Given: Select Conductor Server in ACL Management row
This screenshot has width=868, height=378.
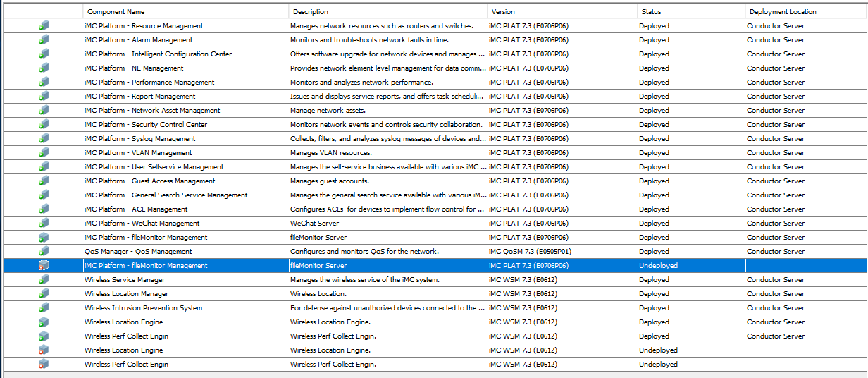Looking at the screenshot, I should [776, 209].
